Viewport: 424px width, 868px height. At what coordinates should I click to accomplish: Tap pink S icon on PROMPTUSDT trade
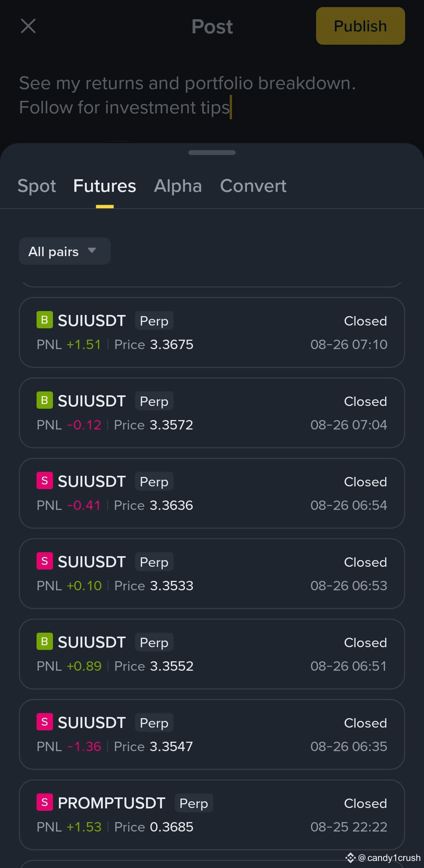[x=45, y=802]
